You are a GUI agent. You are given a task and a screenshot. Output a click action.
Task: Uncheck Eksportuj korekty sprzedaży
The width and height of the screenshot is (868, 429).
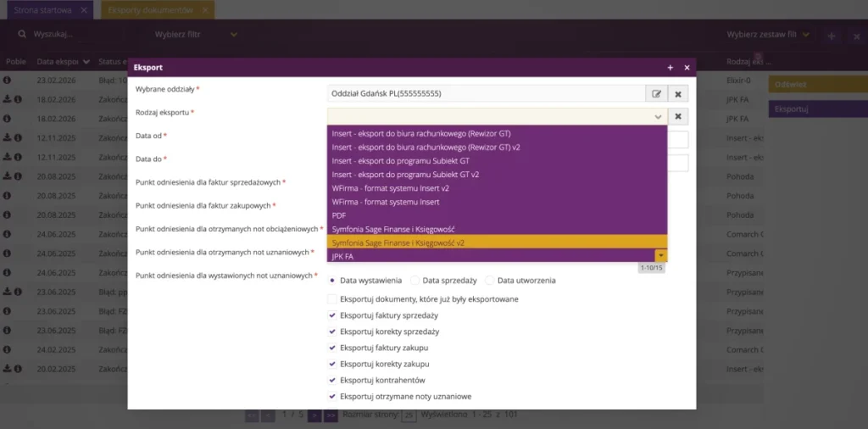tap(332, 331)
